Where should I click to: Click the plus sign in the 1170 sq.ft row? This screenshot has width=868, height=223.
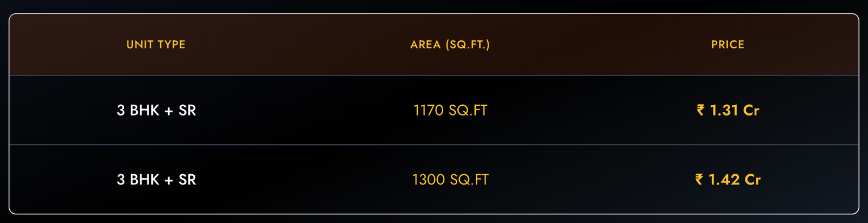[x=169, y=111]
